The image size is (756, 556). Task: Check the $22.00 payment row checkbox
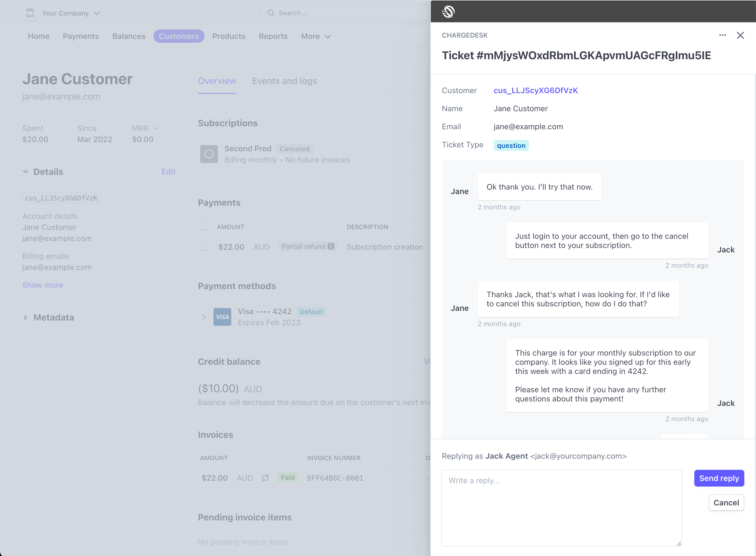204,246
